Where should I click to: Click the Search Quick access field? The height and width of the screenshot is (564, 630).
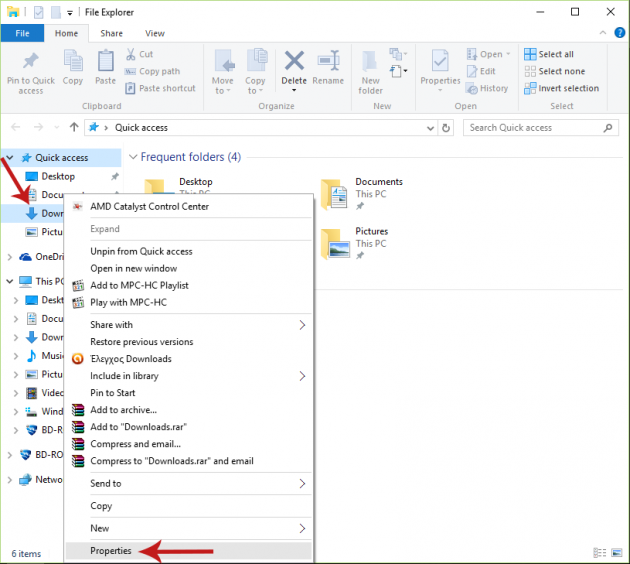click(540, 127)
